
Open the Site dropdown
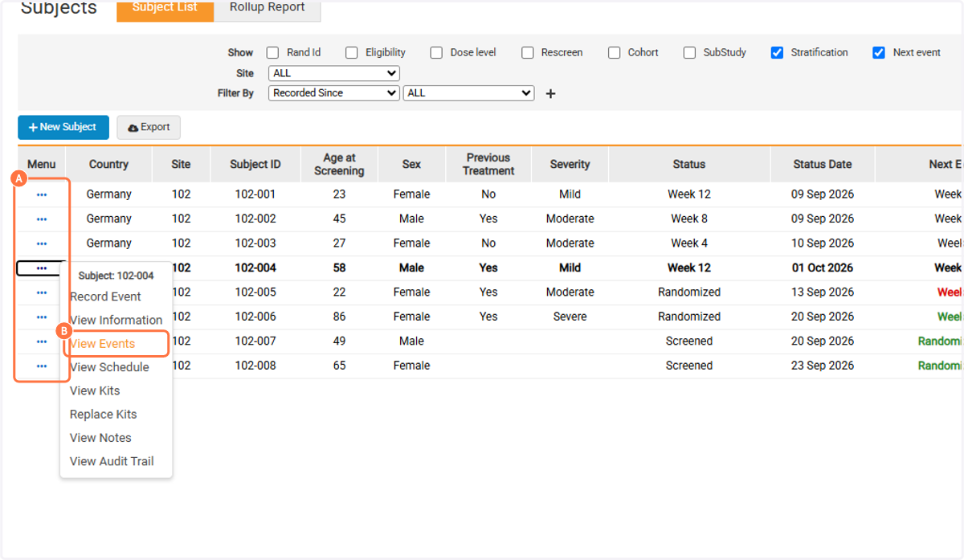coord(333,73)
